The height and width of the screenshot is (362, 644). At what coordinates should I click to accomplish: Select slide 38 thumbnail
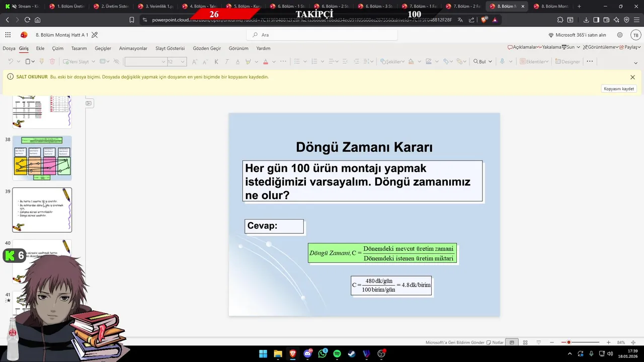[x=42, y=158]
